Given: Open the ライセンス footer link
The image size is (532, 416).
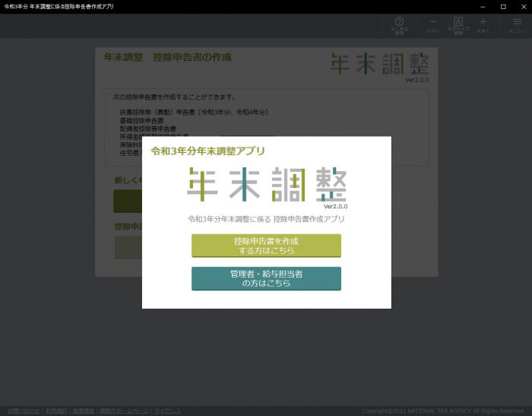Looking at the screenshot, I should point(167,411).
